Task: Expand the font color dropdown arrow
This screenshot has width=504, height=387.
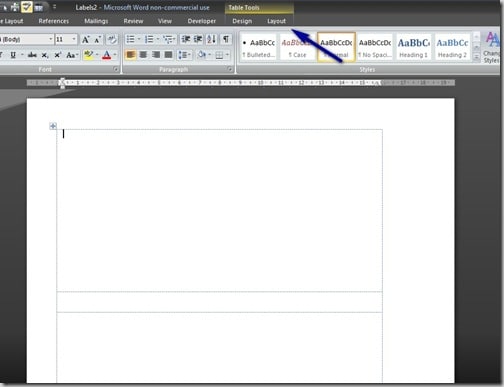Action: point(115,55)
